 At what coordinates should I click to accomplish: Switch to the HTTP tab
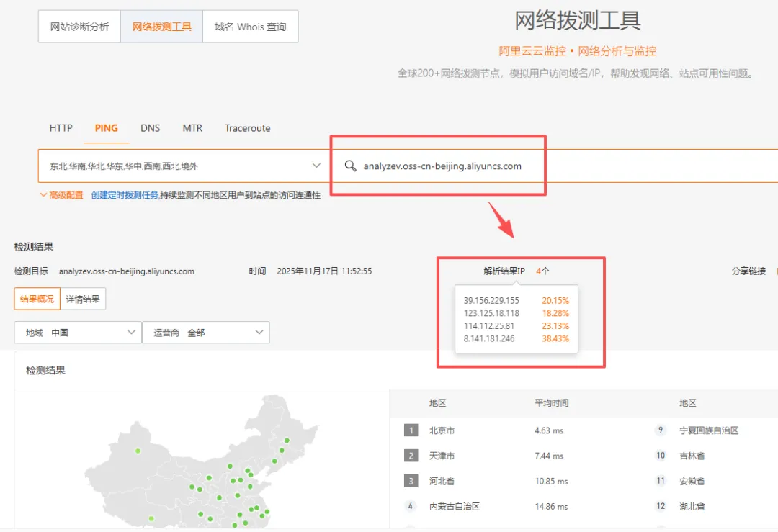[61, 127]
